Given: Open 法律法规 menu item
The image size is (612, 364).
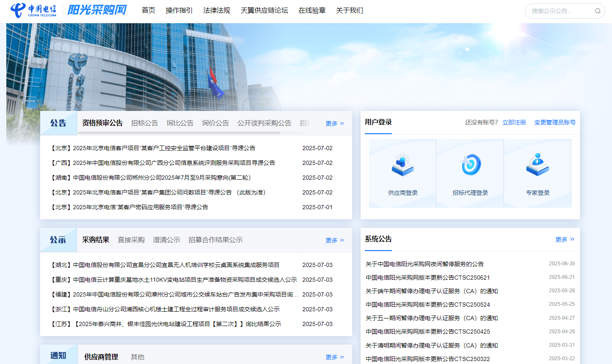Looking at the screenshot, I should pyautogui.click(x=217, y=10).
